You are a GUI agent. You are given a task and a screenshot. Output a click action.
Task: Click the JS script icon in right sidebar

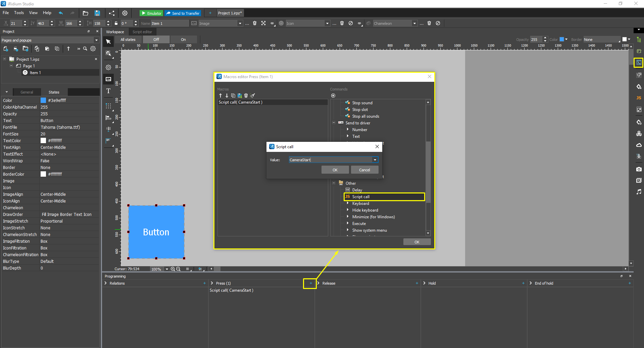(639, 98)
